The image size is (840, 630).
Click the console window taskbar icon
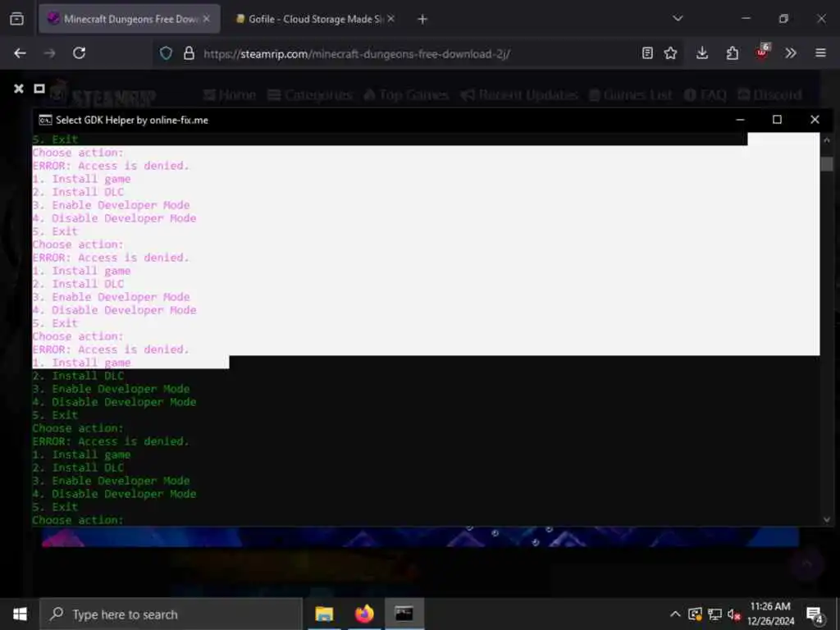404,614
